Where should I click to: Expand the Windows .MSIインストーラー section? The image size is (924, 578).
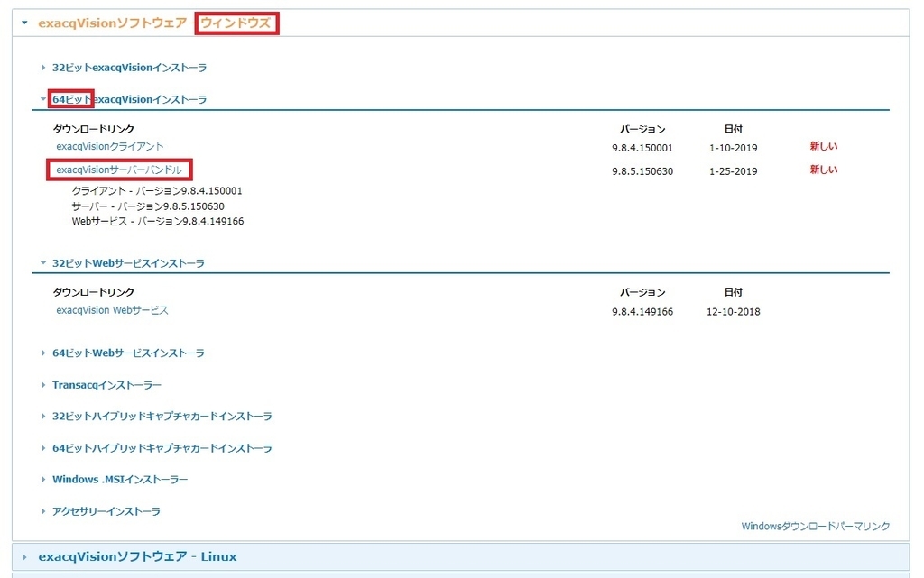click(120, 480)
